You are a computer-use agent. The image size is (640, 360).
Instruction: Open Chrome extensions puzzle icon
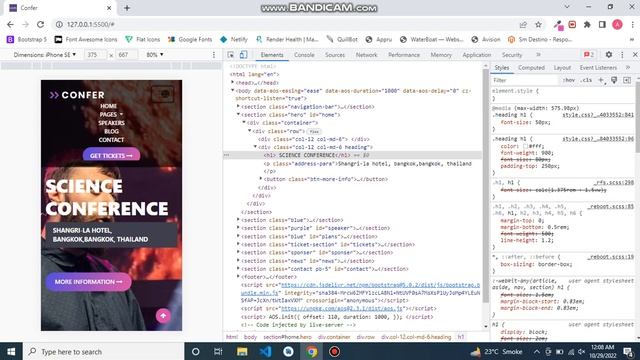coord(587,24)
